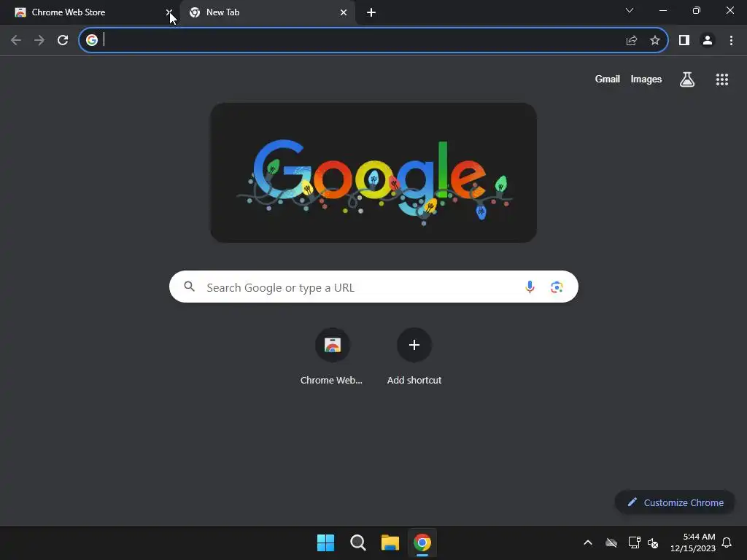Open the Google apps grid
Image resolution: width=747 pixels, height=560 pixels.
(722, 79)
